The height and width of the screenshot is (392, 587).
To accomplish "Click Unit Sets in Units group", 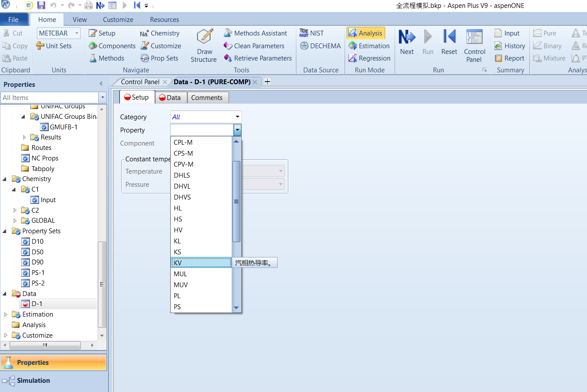I will (54, 46).
